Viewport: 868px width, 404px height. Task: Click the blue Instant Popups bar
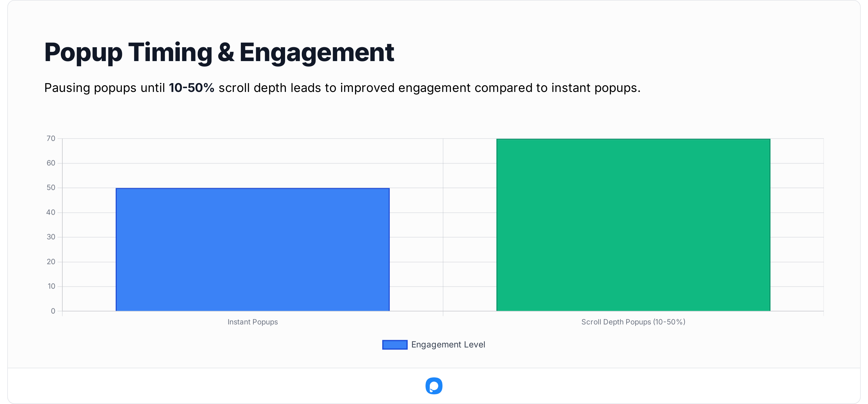pyautogui.click(x=252, y=249)
